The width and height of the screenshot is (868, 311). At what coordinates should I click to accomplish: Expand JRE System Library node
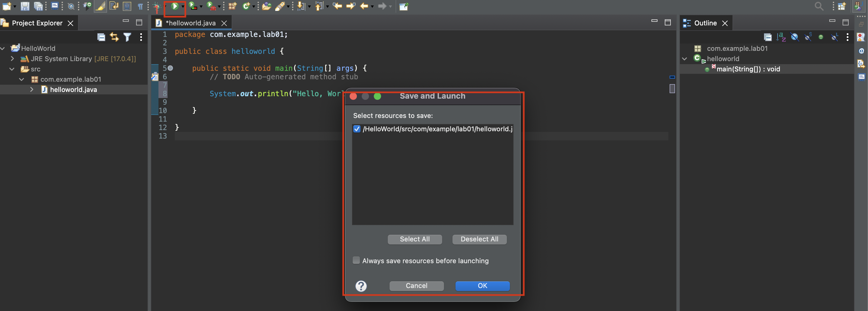(12, 59)
